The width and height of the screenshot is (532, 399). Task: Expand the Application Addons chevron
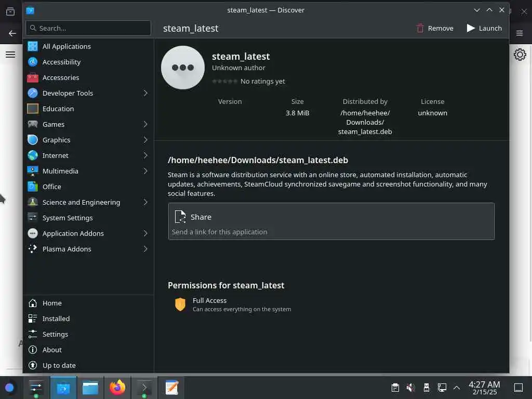(x=145, y=233)
